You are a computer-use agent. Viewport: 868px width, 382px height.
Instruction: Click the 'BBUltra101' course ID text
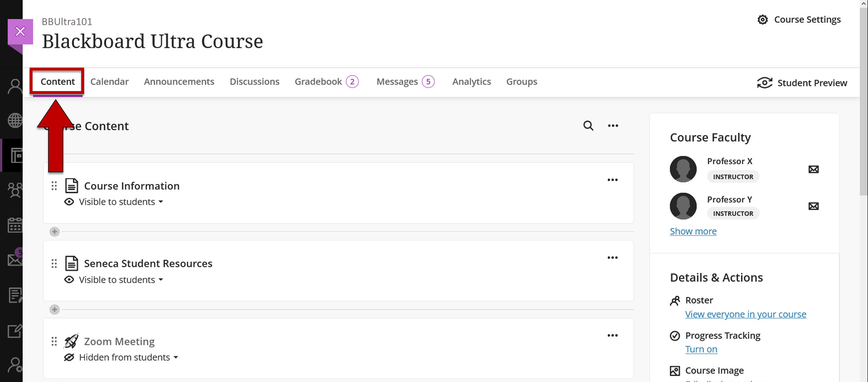[x=67, y=21]
